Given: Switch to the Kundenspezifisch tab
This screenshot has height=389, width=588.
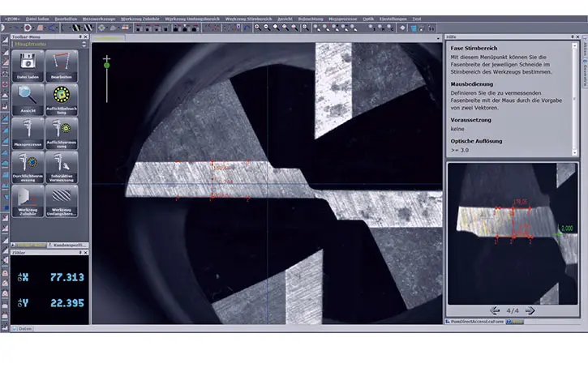Looking at the screenshot, I should (68, 244).
